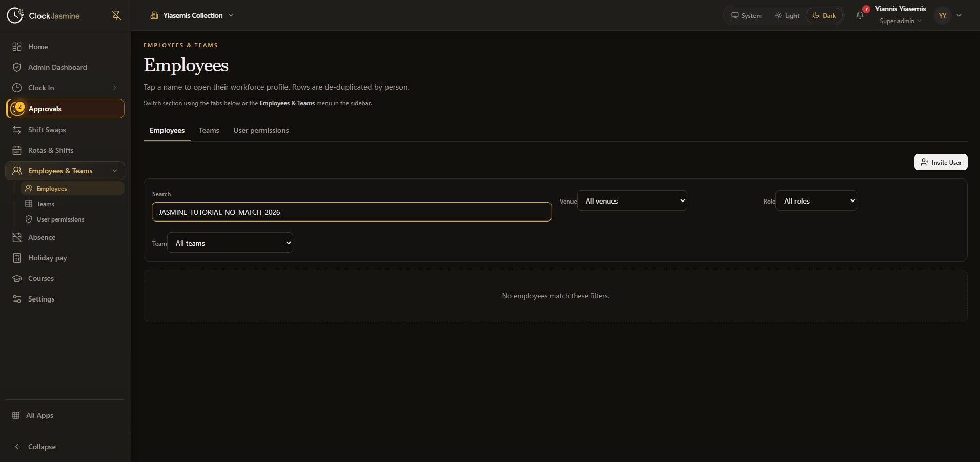Switch to the User permissions tab

coord(261,130)
